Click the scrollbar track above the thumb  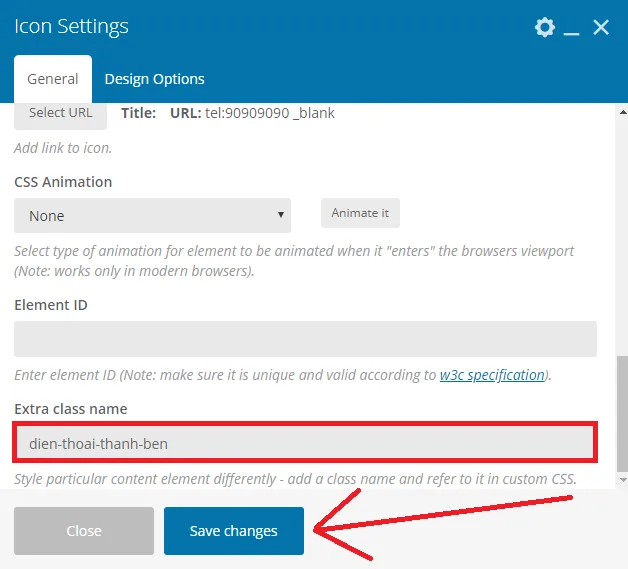pos(623,236)
